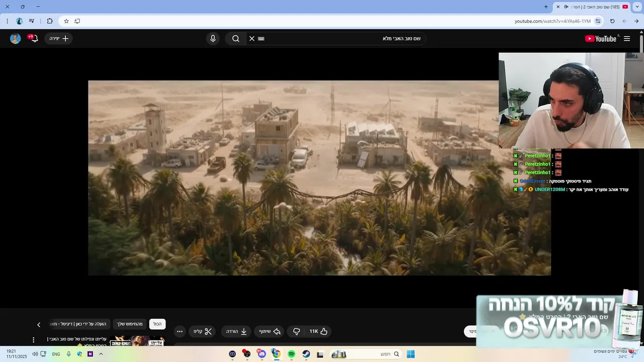Like the video with 11K likes
This screenshot has height=362, width=644.
pyautogui.click(x=318, y=331)
